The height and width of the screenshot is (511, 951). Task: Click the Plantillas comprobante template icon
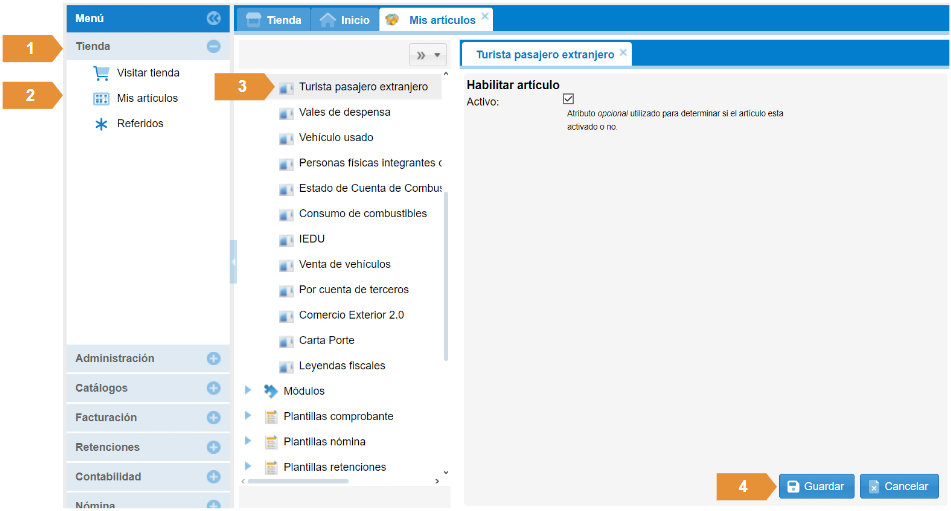(271, 417)
